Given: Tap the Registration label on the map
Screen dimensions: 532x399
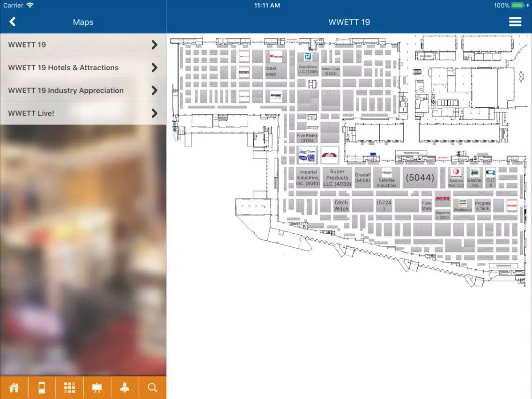Looking at the screenshot, I should [x=411, y=153].
